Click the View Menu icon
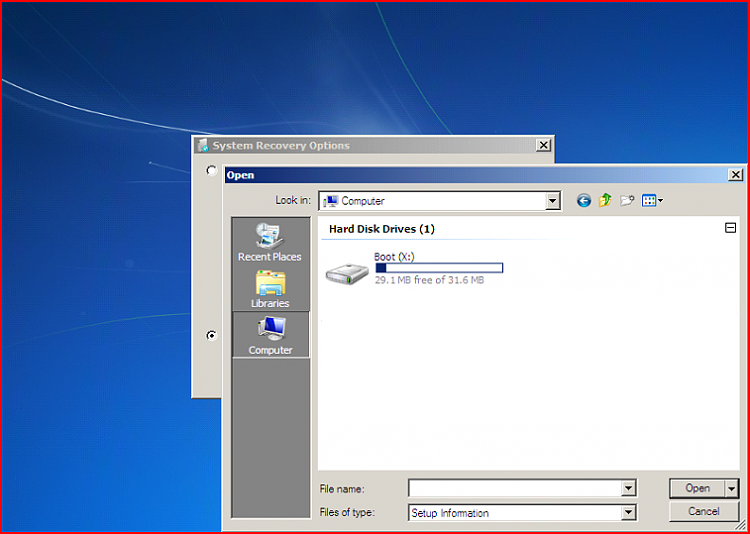Screen dimensions: 750x534 [649, 200]
